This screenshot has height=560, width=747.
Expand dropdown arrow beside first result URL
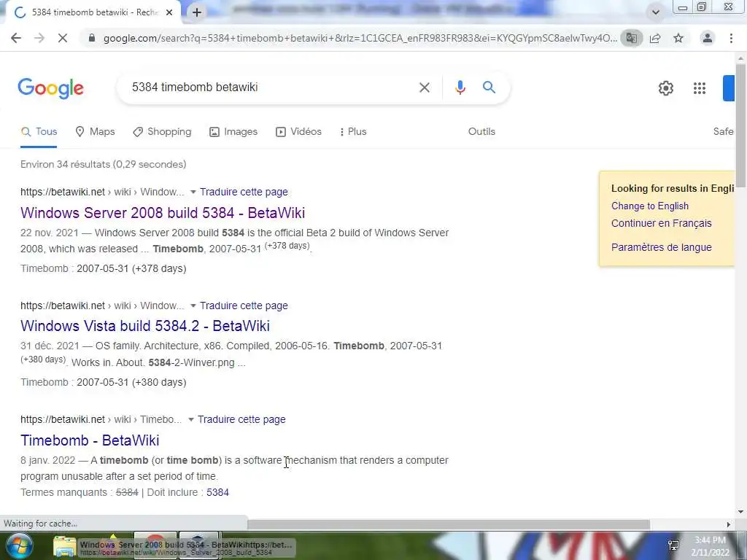point(193,192)
